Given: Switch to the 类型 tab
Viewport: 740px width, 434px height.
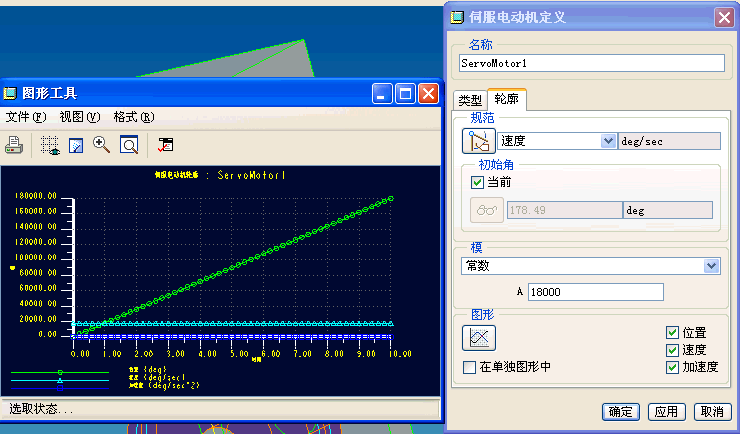Looking at the screenshot, I should click(x=470, y=100).
